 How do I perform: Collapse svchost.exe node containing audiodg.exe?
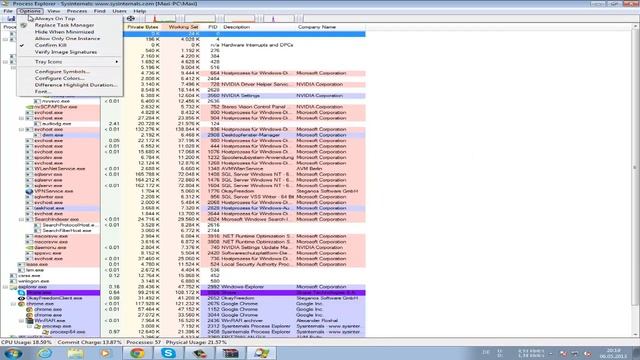point(21,118)
